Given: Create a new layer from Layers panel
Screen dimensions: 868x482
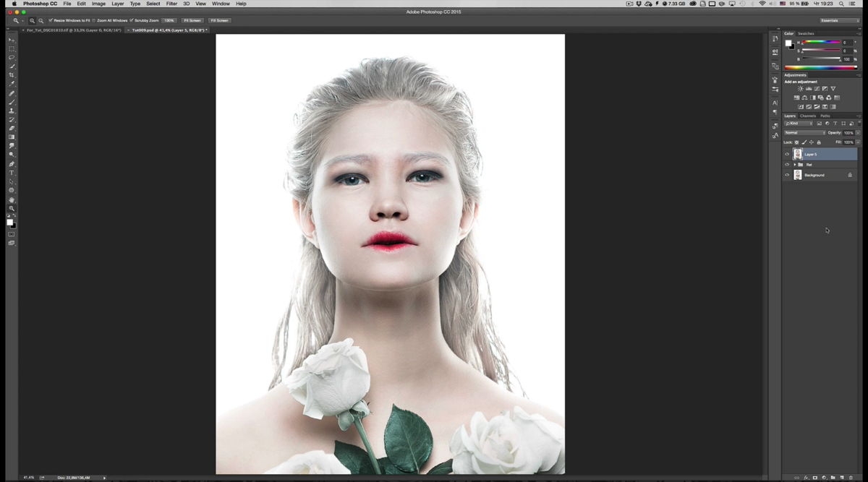Looking at the screenshot, I should [x=842, y=478].
